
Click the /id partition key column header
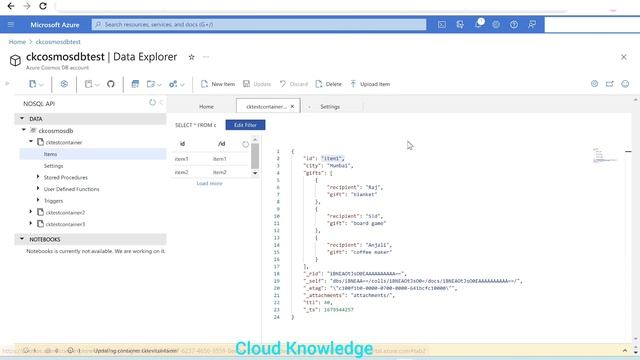pyautogui.click(x=221, y=144)
